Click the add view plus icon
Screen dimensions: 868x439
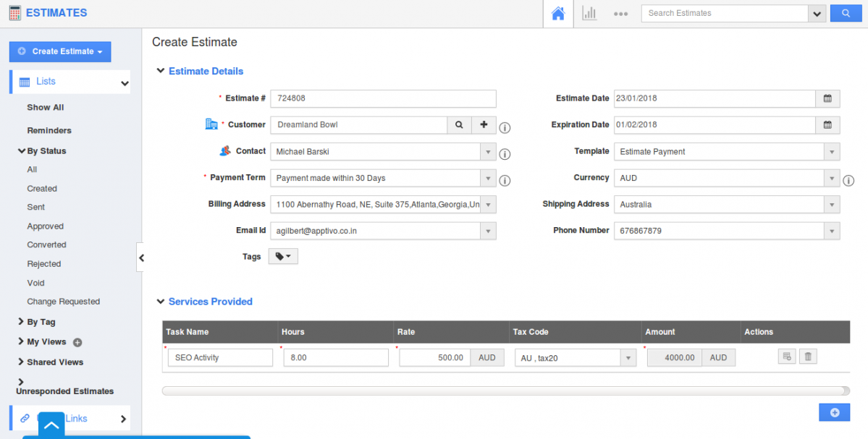(x=77, y=342)
